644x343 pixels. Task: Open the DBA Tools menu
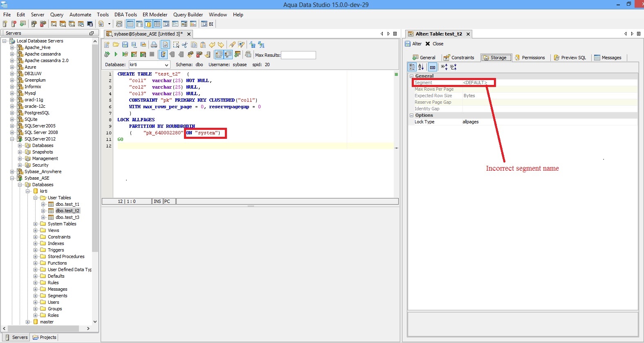pos(126,15)
